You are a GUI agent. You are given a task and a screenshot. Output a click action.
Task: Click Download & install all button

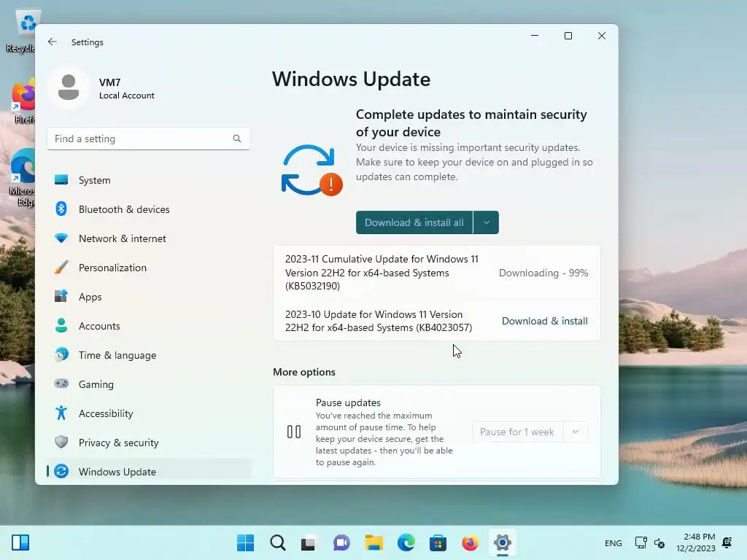click(x=414, y=222)
